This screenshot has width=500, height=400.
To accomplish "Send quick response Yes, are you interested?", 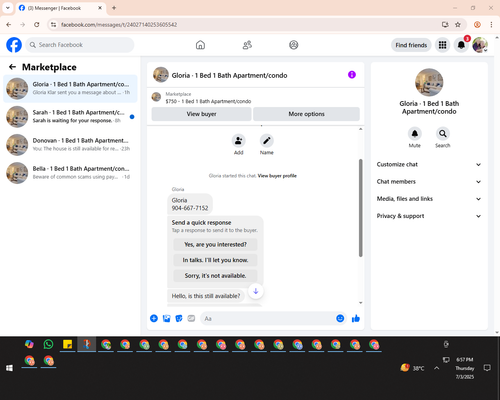I will 215,244.
